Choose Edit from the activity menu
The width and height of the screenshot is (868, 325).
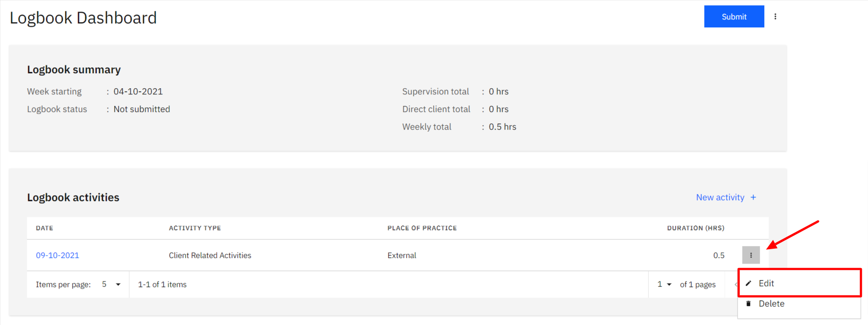point(799,283)
